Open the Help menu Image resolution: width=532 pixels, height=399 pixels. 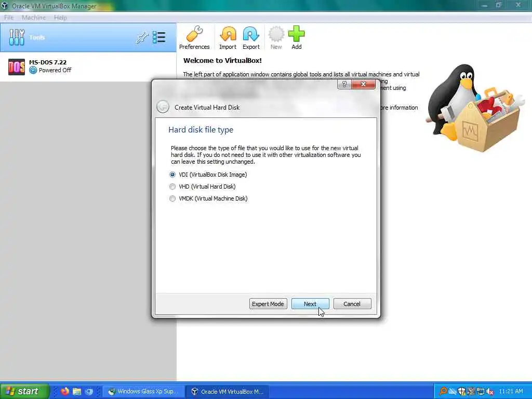[60, 18]
